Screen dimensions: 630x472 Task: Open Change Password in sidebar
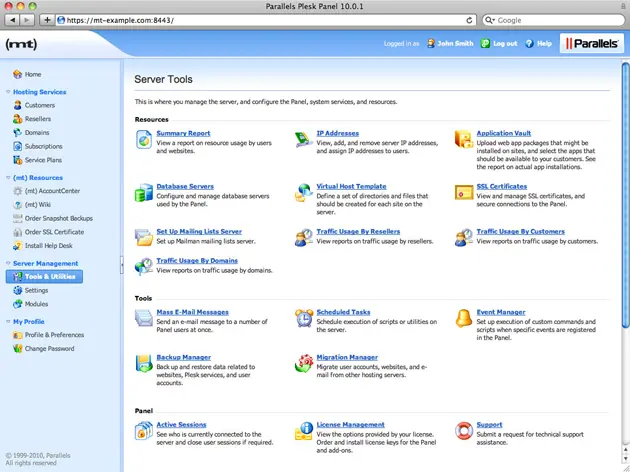coord(49,348)
